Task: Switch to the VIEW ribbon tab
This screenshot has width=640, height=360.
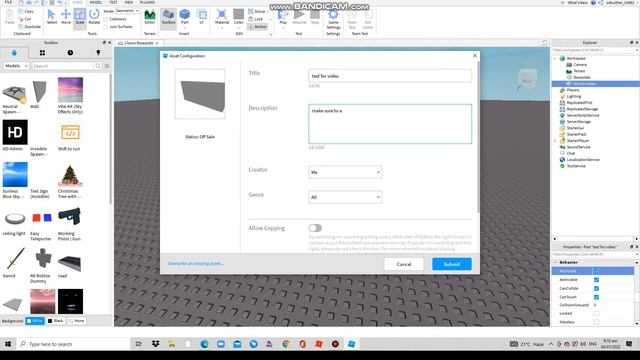Action: point(129,2)
